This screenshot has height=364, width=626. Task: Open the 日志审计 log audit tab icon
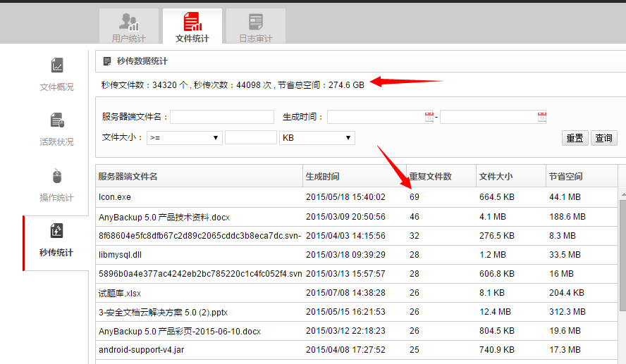[255, 22]
